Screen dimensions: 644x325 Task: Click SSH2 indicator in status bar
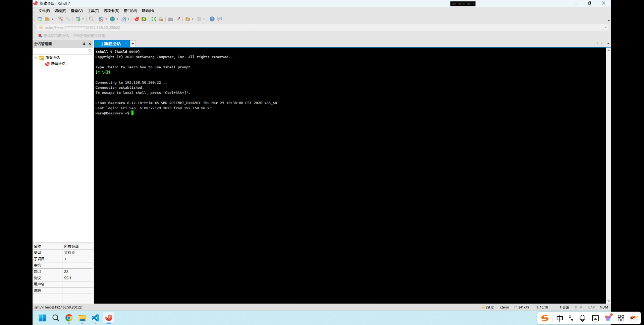point(488,307)
